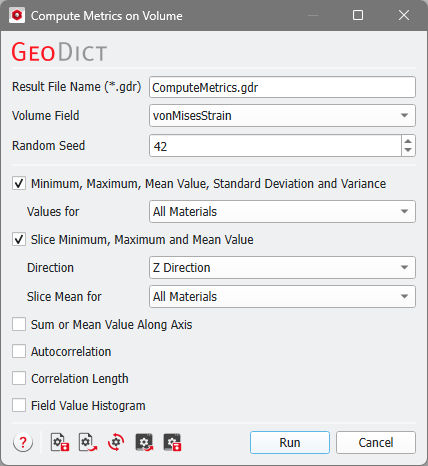The width and height of the screenshot is (428, 466).
Task: Decrease Random Seed with the down arrow
Action: [408, 151]
